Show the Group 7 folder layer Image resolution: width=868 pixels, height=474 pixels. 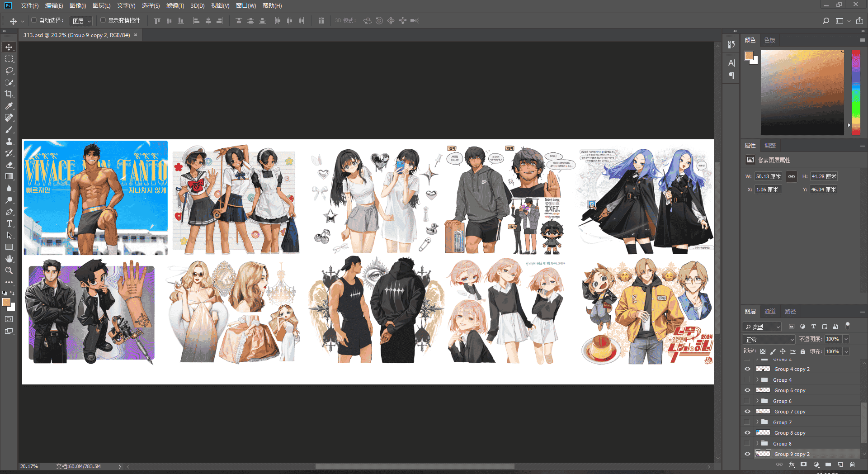pos(747,422)
